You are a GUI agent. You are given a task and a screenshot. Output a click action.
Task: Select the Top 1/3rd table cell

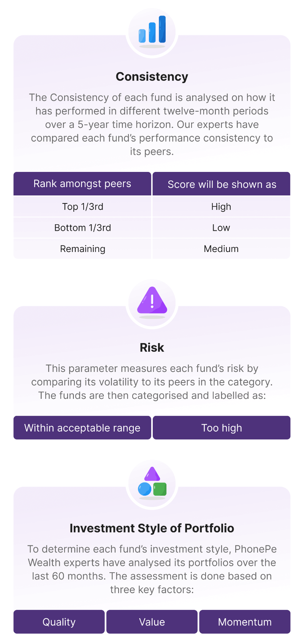82,206
